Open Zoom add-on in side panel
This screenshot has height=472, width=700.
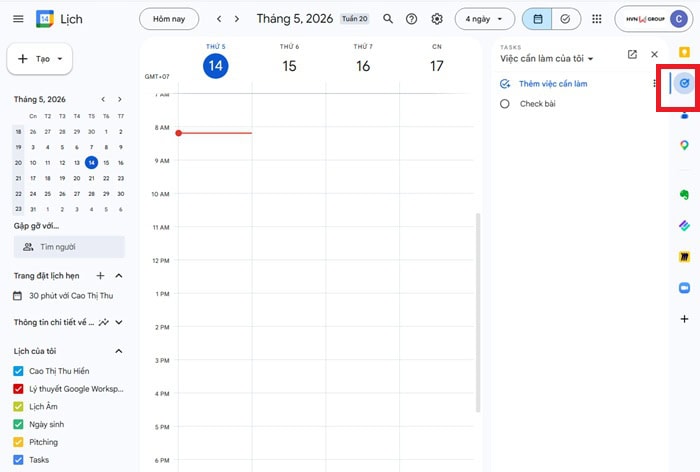(x=684, y=288)
